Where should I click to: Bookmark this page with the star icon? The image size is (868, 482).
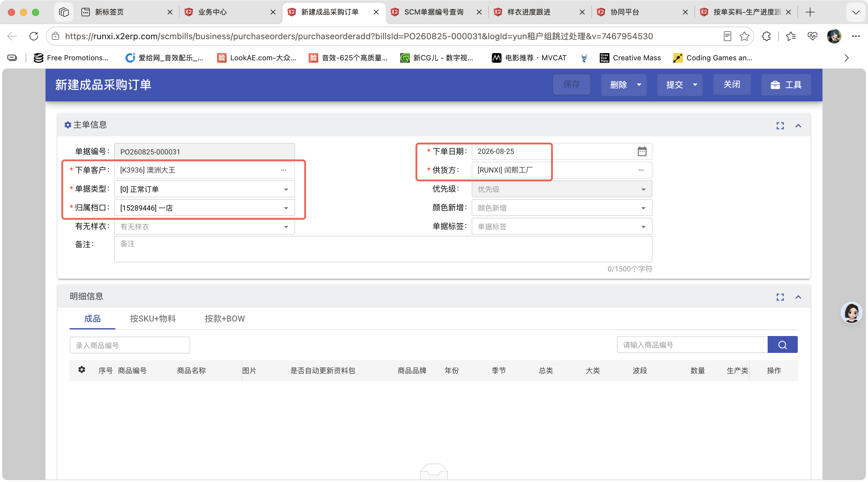click(x=744, y=36)
